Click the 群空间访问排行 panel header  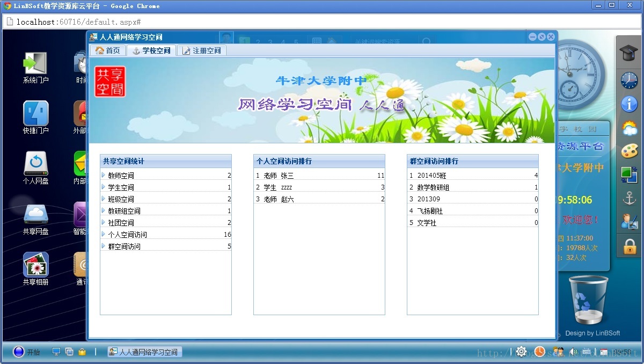pyautogui.click(x=473, y=161)
